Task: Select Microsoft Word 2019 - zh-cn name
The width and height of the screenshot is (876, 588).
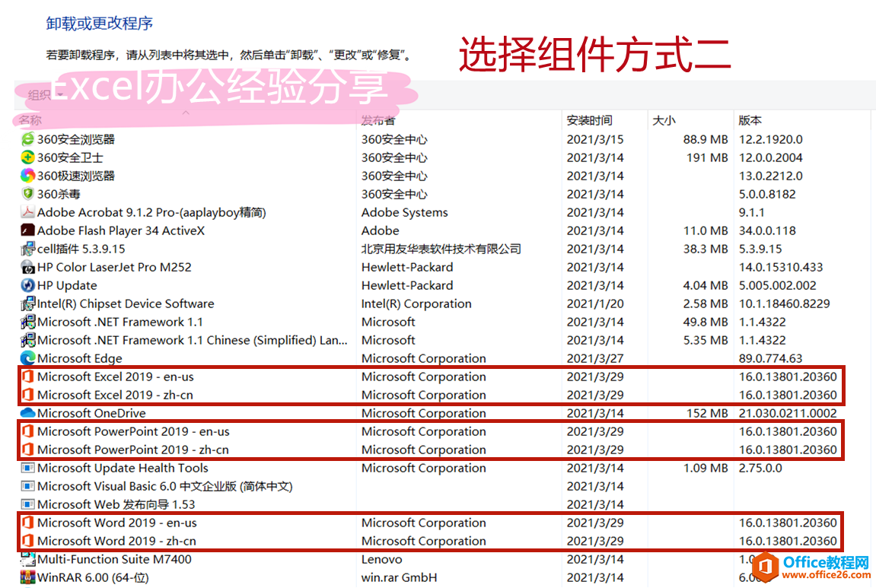Action: pyautogui.click(x=116, y=541)
